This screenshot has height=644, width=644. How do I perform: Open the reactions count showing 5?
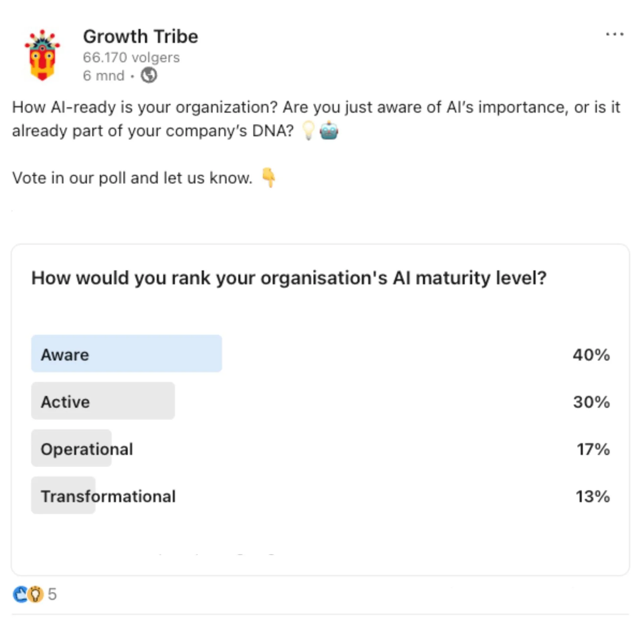(52, 594)
